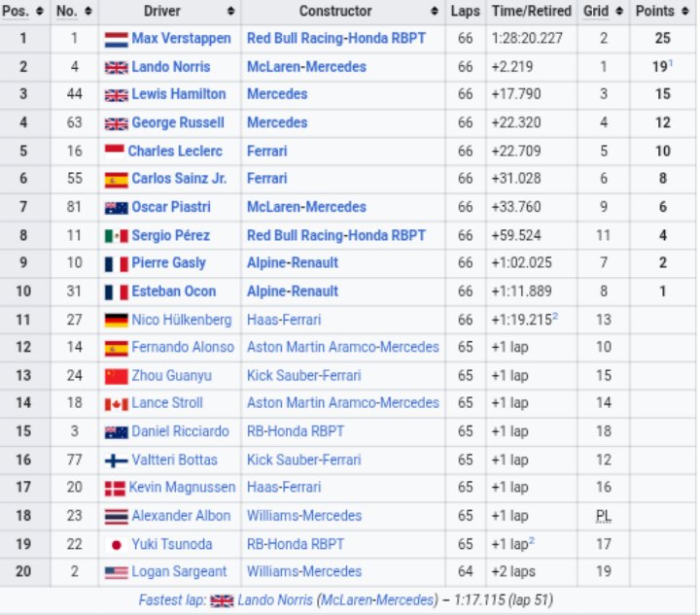Image resolution: width=700 pixels, height=615 pixels.
Task: Click footnote 2 next to Tsunoda's +1 lap
Action: pyautogui.click(x=532, y=540)
